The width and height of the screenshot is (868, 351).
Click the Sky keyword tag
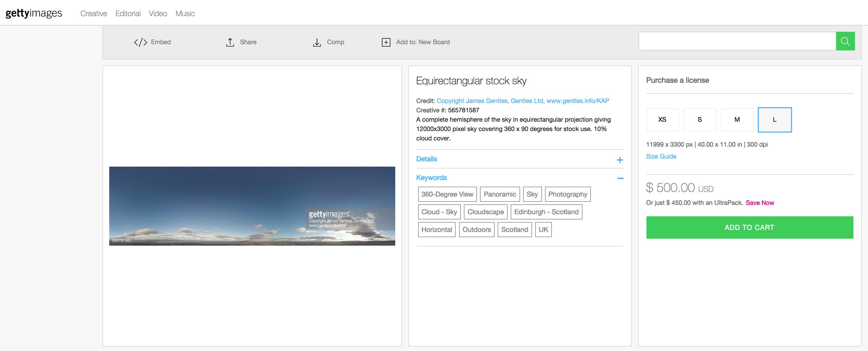point(532,194)
